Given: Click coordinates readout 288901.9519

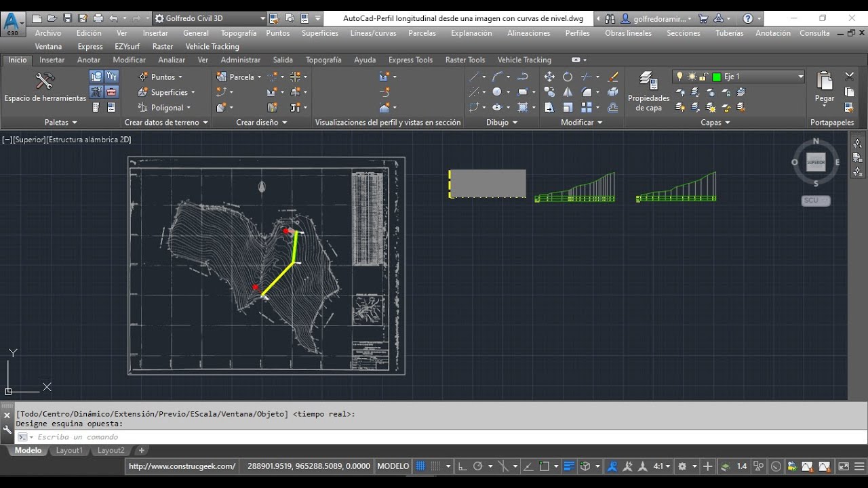Looking at the screenshot, I should click(309, 466).
